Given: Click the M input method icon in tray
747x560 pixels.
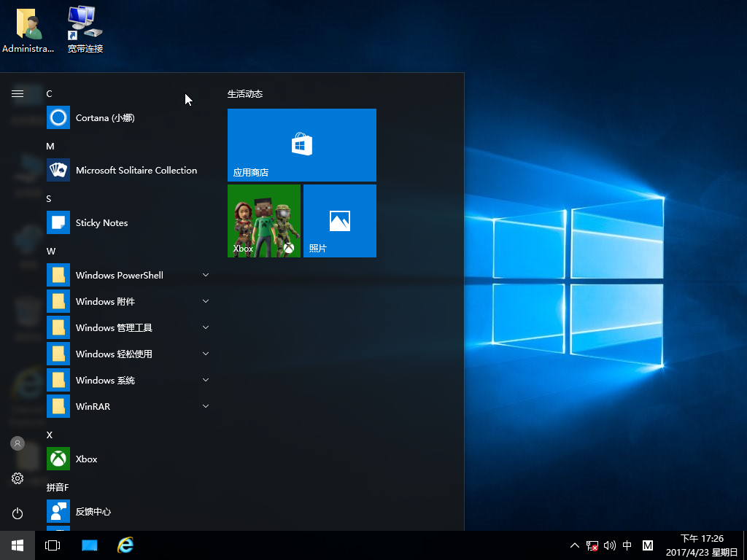Looking at the screenshot, I should coord(648,545).
